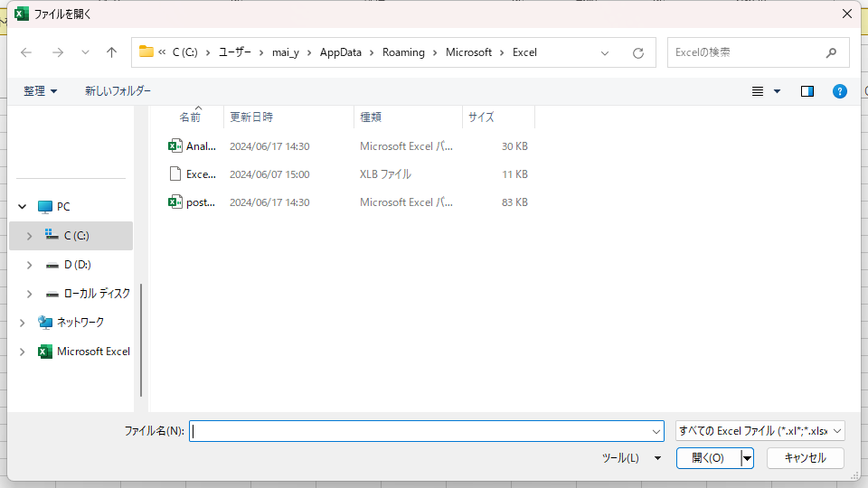Select the Roaming breadcrumb segment

coord(403,52)
